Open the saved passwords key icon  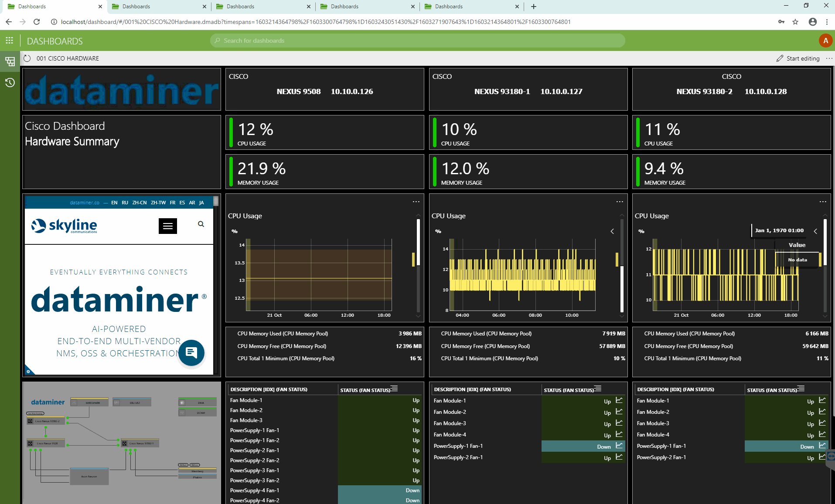(781, 22)
